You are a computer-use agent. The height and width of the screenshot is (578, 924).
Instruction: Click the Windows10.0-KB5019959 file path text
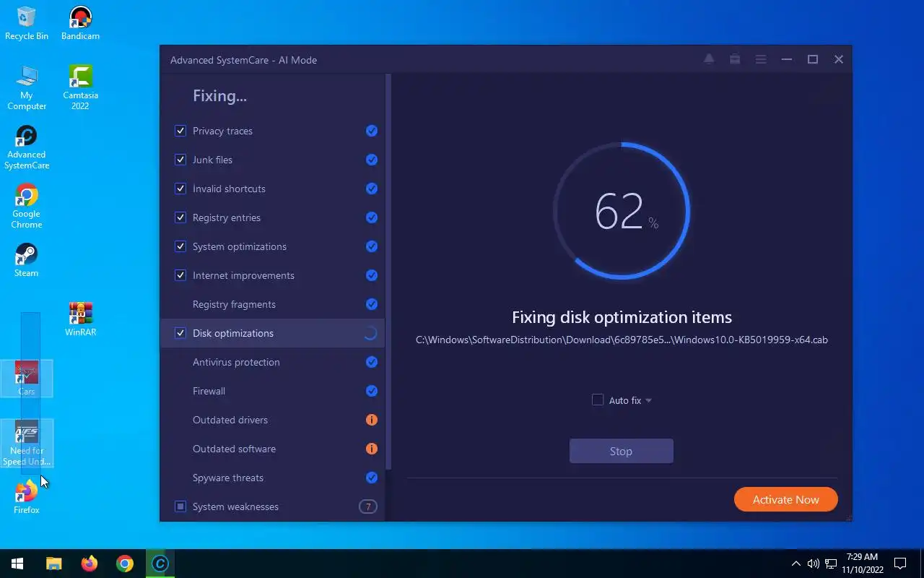pos(622,340)
